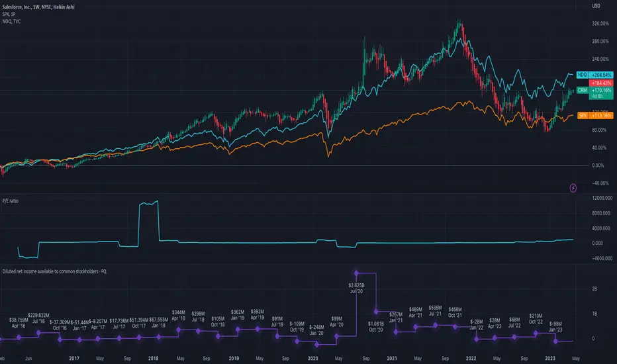Click the Jan '20 $-248M diamond marker
The width and height of the screenshot is (617, 364).
tap(316, 344)
